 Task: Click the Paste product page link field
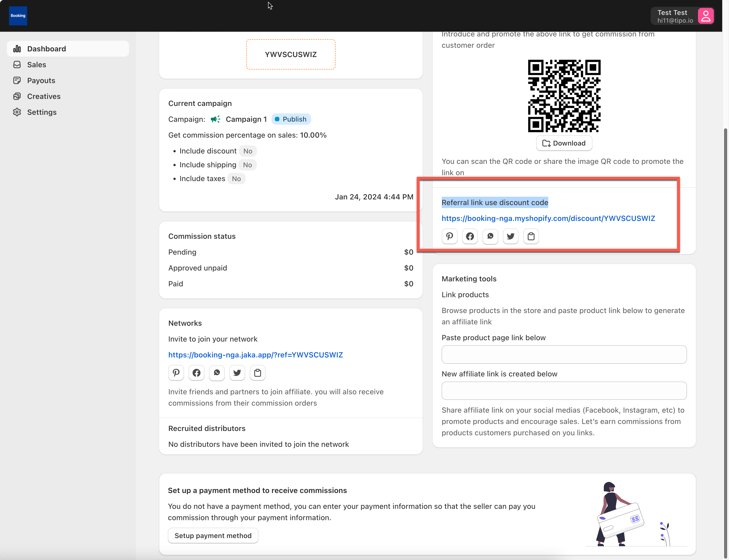pyautogui.click(x=564, y=354)
